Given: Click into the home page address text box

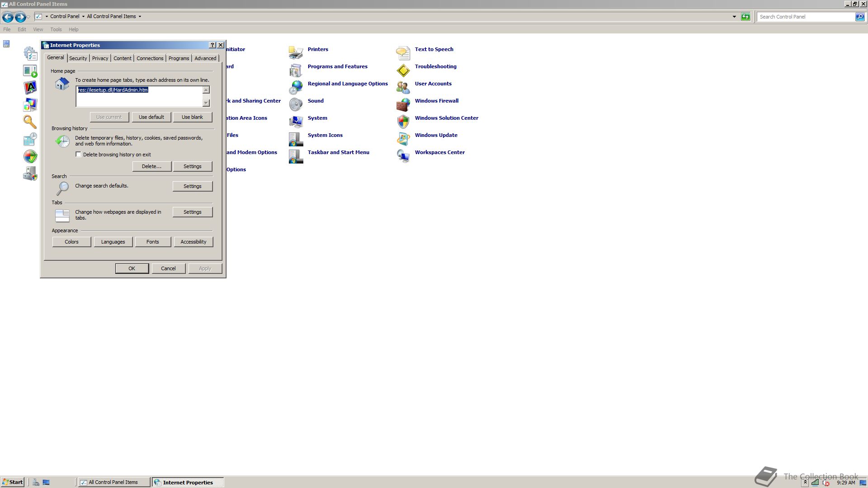Looking at the screenshot, I should (x=139, y=96).
